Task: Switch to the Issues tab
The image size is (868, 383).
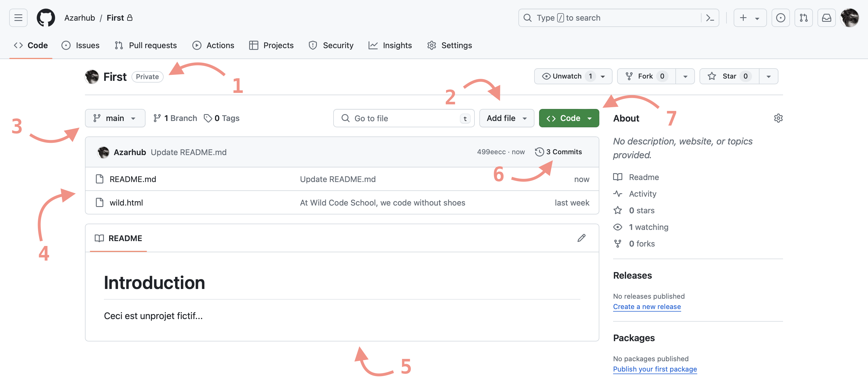Action: pos(81,45)
